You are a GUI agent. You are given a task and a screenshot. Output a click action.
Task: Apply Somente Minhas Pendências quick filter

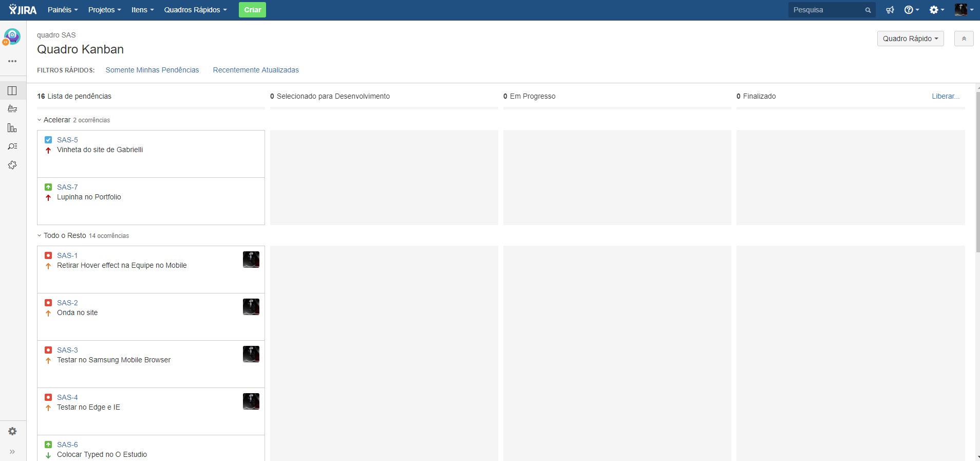click(x=152, y=70)
